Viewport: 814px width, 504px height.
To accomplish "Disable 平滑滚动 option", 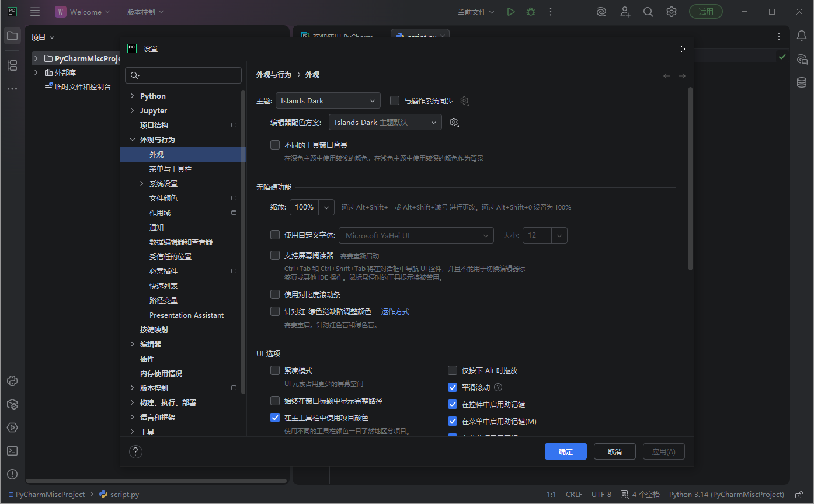I will (x=453, y=387).
